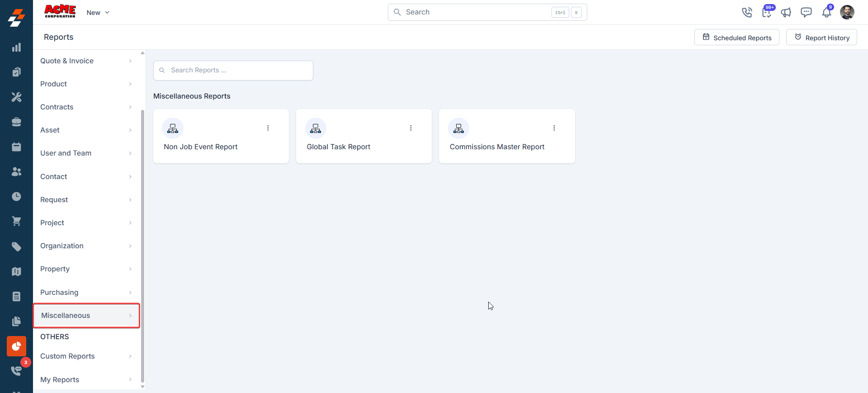This screenshot has width=868, height=393.
Task: Open the shopping cart sidebar icon
Action: (x=16, y=221)
